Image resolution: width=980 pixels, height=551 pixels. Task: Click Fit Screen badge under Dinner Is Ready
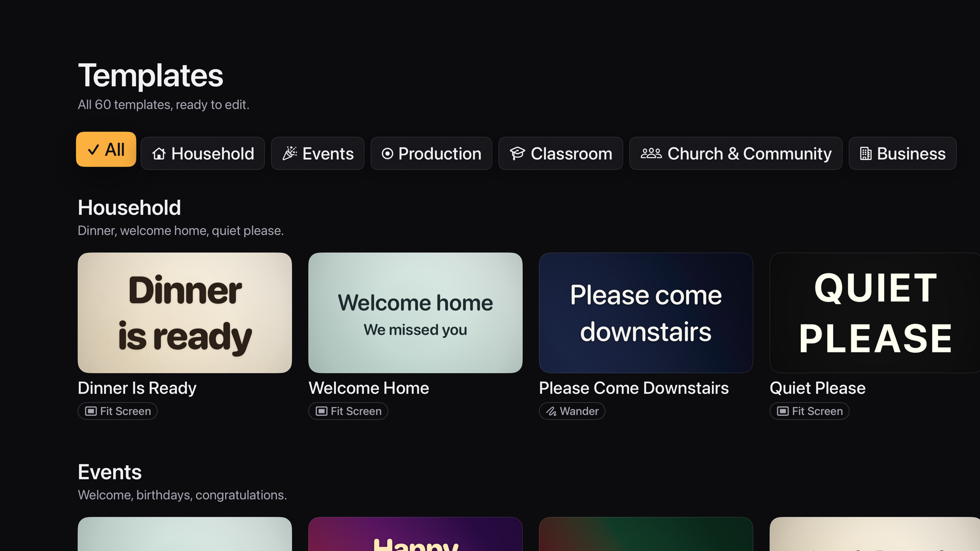(x=117, y=411)
